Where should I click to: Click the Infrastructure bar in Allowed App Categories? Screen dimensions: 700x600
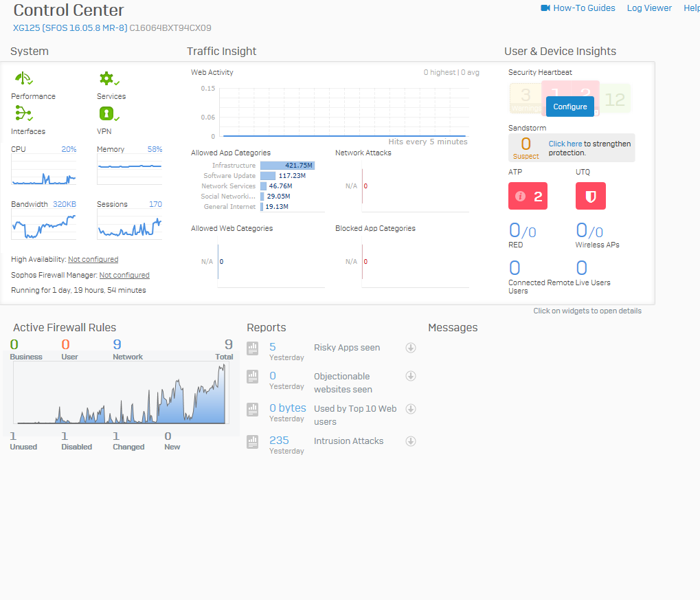click(x=288, y=166)
